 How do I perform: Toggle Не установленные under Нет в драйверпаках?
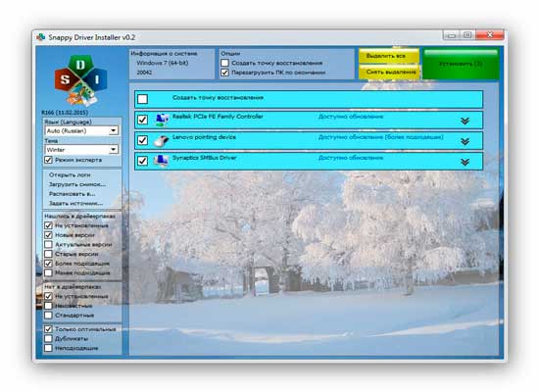[x=48, y=296]
